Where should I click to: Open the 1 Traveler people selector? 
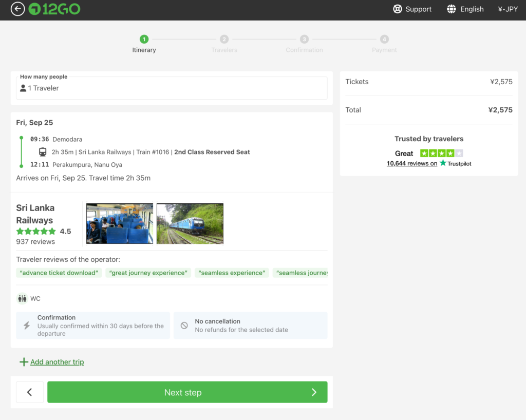click(172, 88)
